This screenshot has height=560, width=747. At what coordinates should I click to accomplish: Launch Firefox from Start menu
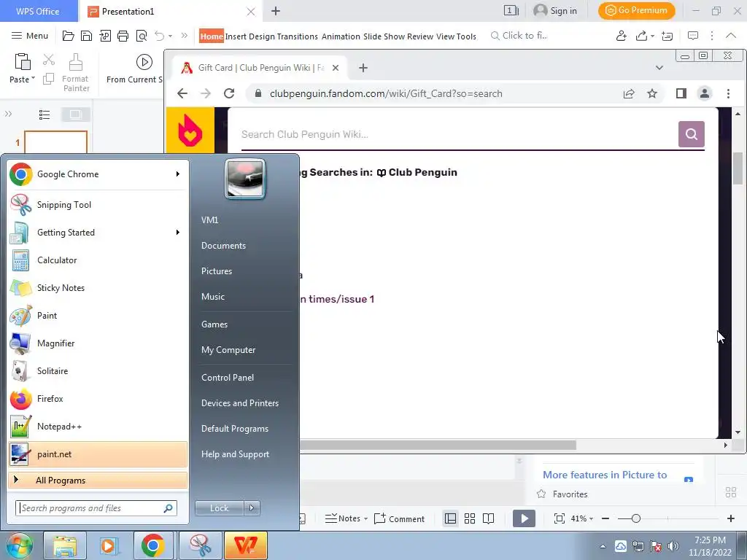[x=98, y=399]
